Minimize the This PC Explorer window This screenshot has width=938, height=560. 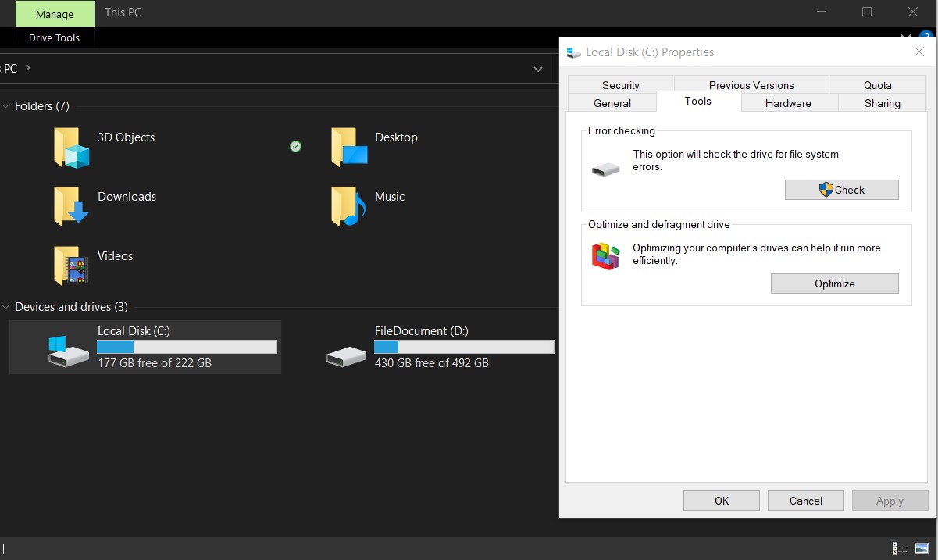(820, 12)
